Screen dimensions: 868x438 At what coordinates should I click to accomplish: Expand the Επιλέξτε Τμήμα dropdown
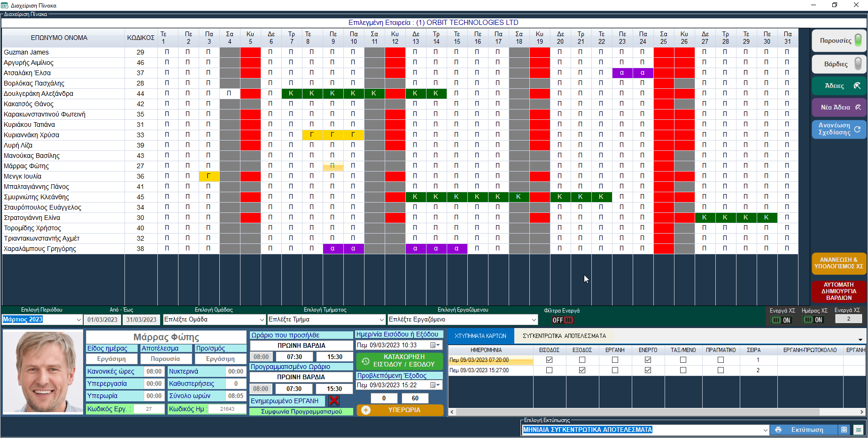click(x=381, y=320)
